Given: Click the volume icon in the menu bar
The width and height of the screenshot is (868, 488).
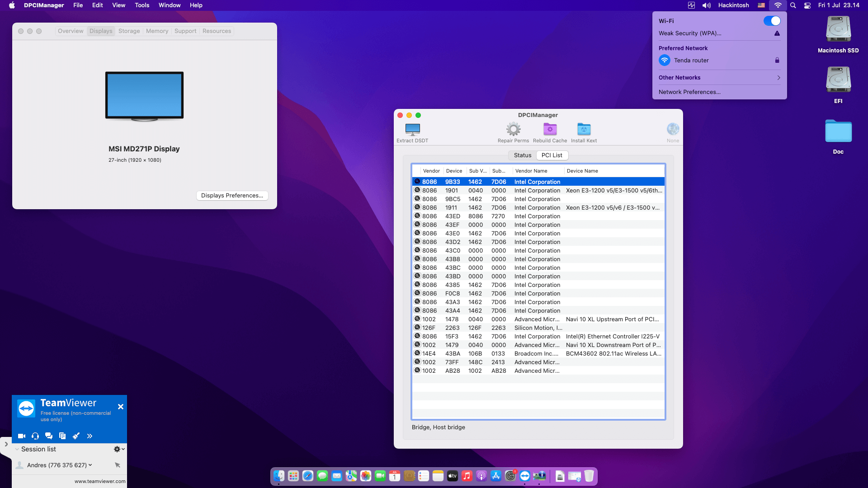Looking at the screenshot, I should tap(707, 5).
